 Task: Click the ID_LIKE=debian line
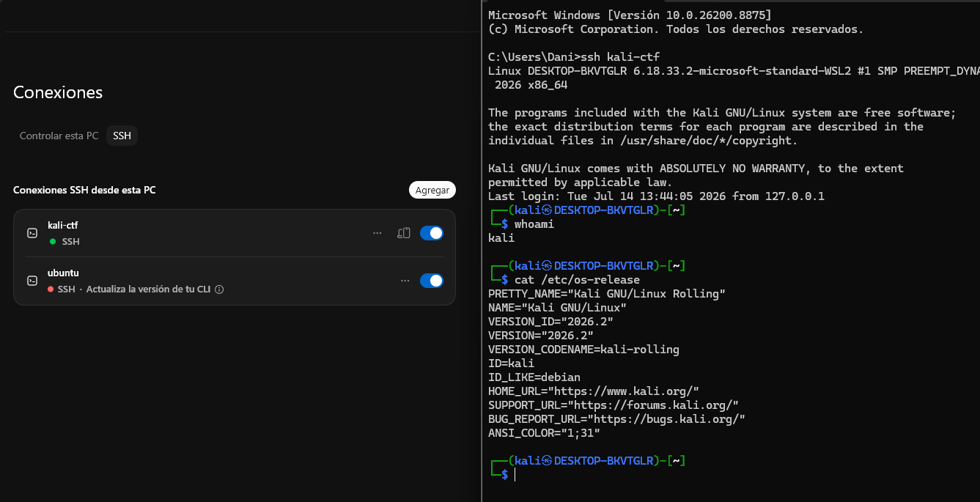(534, 377)
